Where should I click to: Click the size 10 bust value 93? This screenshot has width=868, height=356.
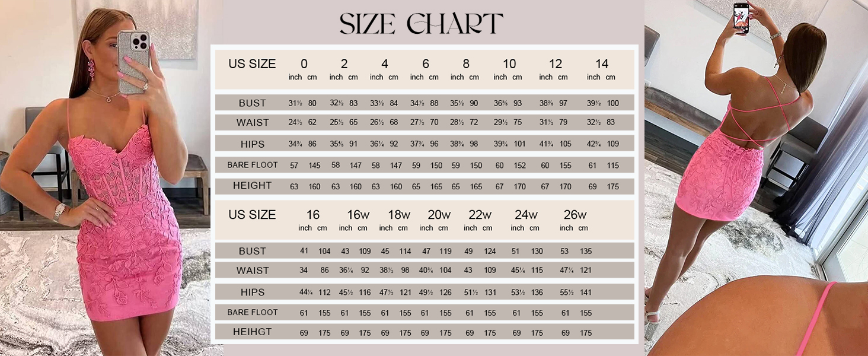[518, 103]
